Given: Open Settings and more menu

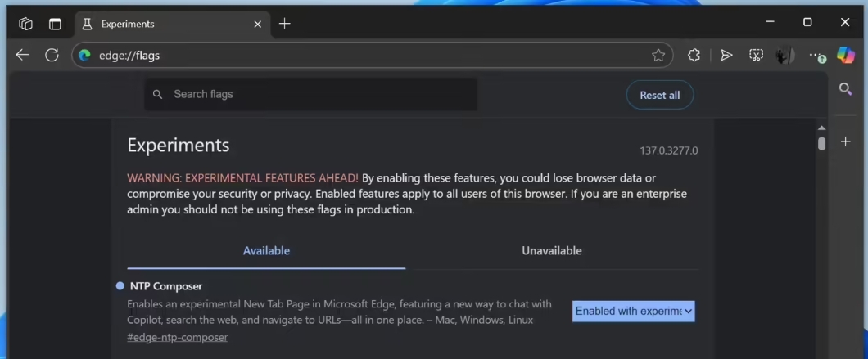Looking at the screenshot, I should click(816, 56).
